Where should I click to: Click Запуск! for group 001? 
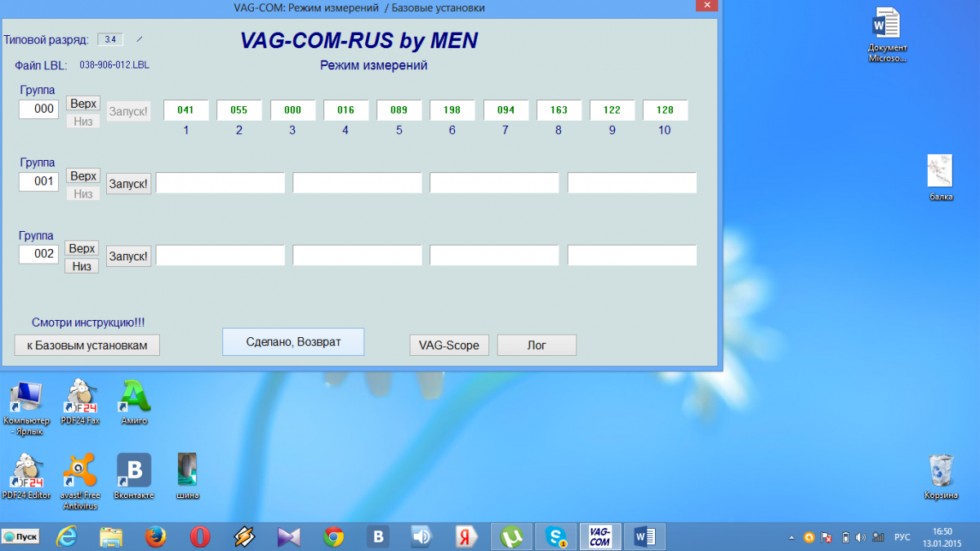point(129,183)
